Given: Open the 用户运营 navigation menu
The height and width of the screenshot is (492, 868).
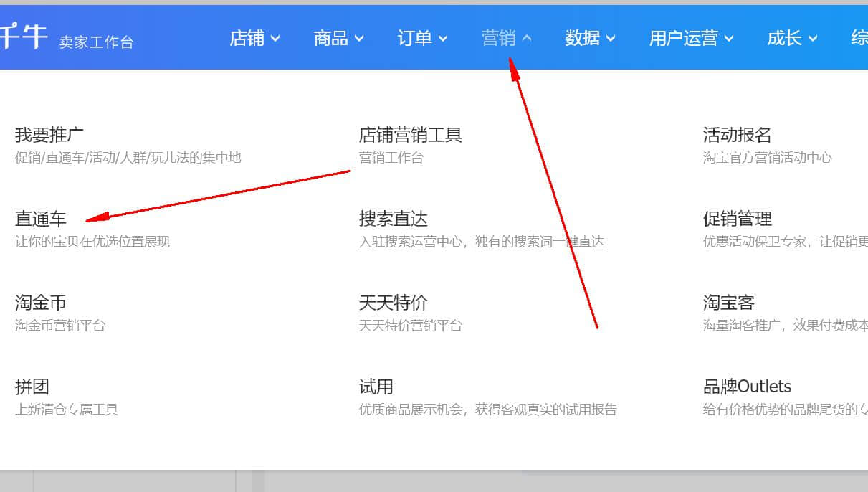Looking at the screenshot, I should (690, 38).
